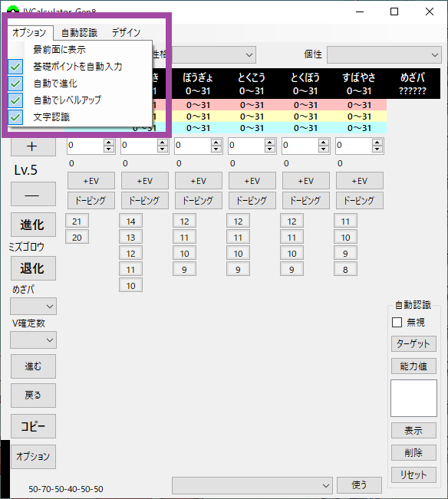
Task: Decrease the とくぼう EV spinner
Action: tap(324, 149)
